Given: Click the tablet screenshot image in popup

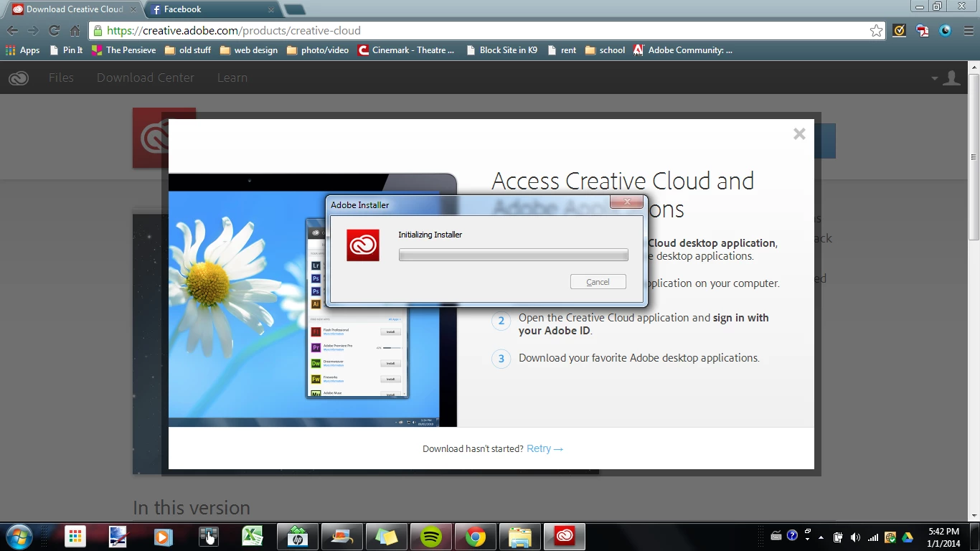Looking at the screenshot, I should [x=313, y=300].
